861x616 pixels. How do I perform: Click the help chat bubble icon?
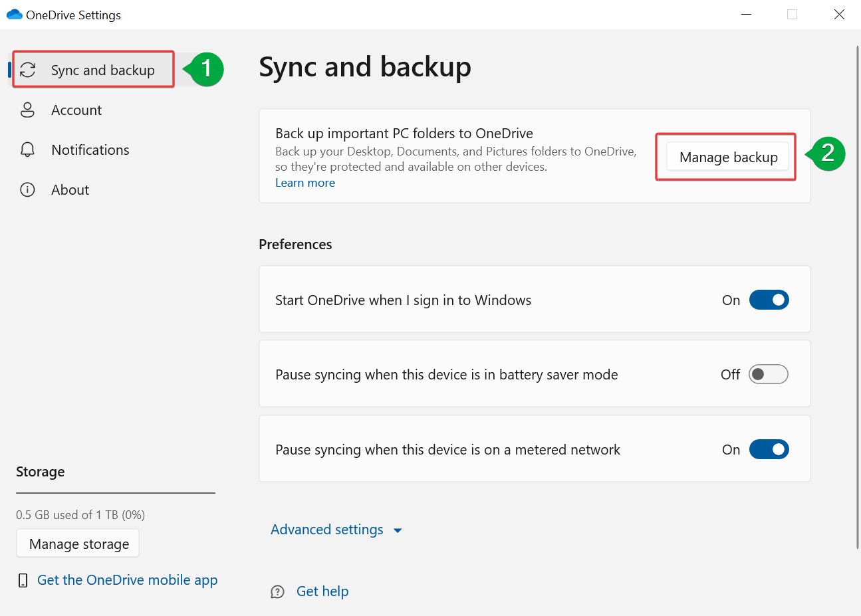(277, 592)
